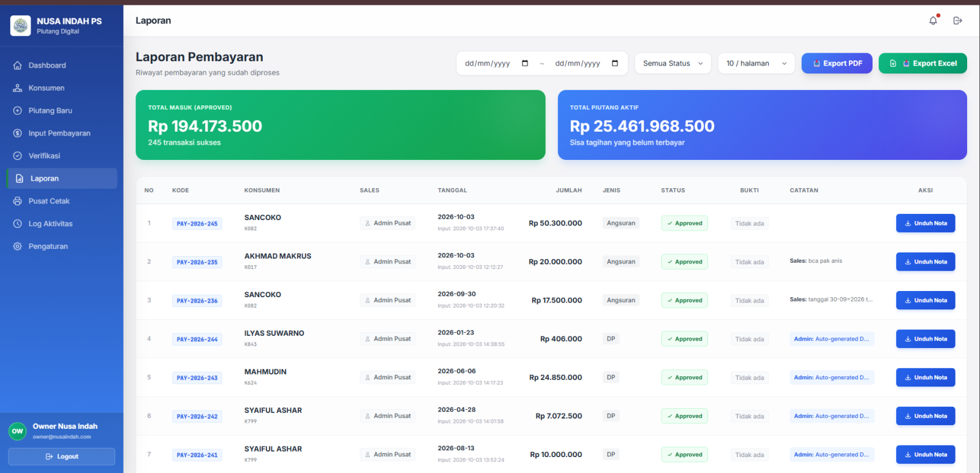The height and width of the screenshot is (473, 980).
Task: Download nota for PAY-2026-245
Action: click(x=925, y=223)
